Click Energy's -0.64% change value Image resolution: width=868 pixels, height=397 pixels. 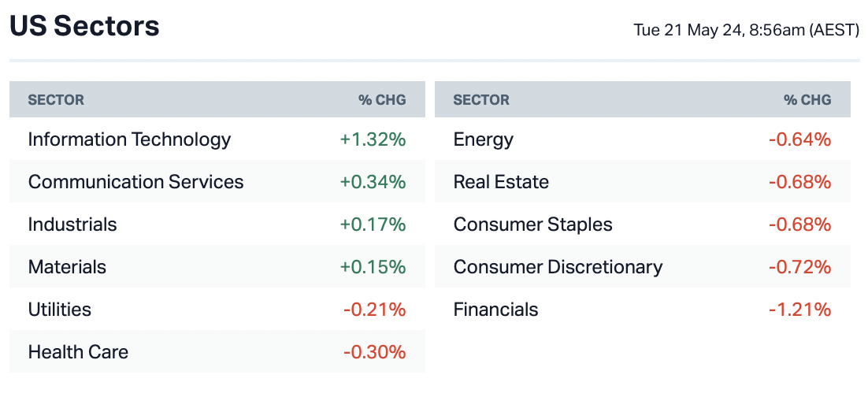tap(799, 139)
